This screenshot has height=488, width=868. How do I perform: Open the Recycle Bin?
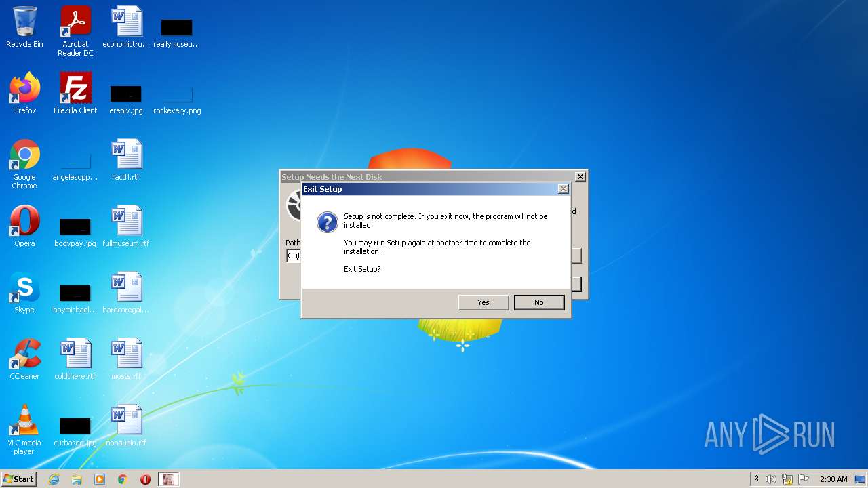[24, 27]
